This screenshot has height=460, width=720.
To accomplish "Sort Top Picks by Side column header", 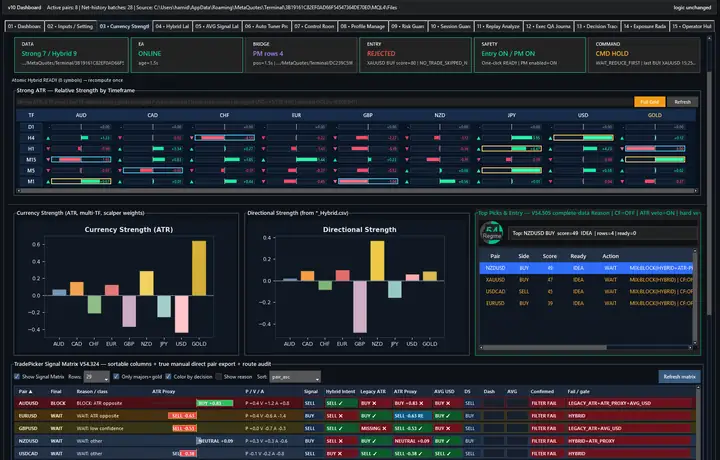I will 524,256.
